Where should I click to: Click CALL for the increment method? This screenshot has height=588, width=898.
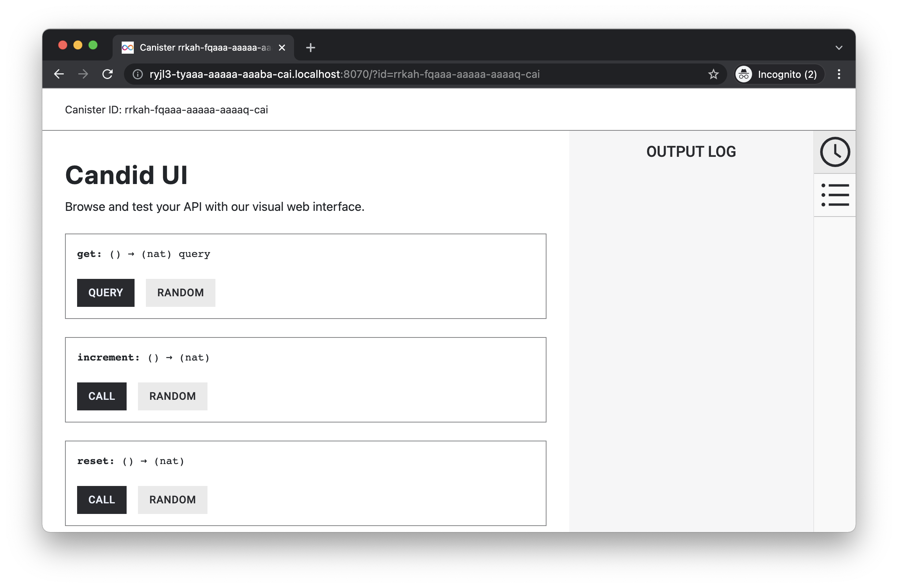click(x=102, y=396)
